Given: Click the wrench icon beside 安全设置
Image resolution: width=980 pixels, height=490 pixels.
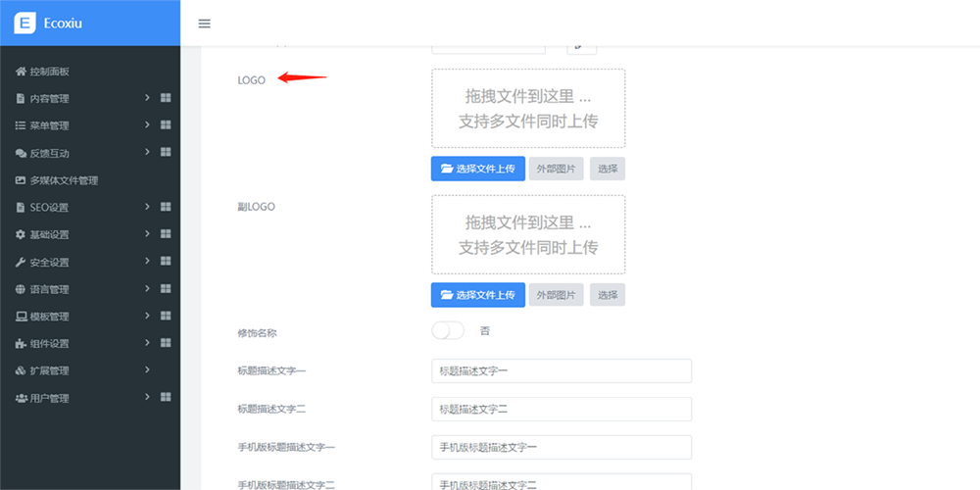Looking at the screenshot, I should pos(21,262).
